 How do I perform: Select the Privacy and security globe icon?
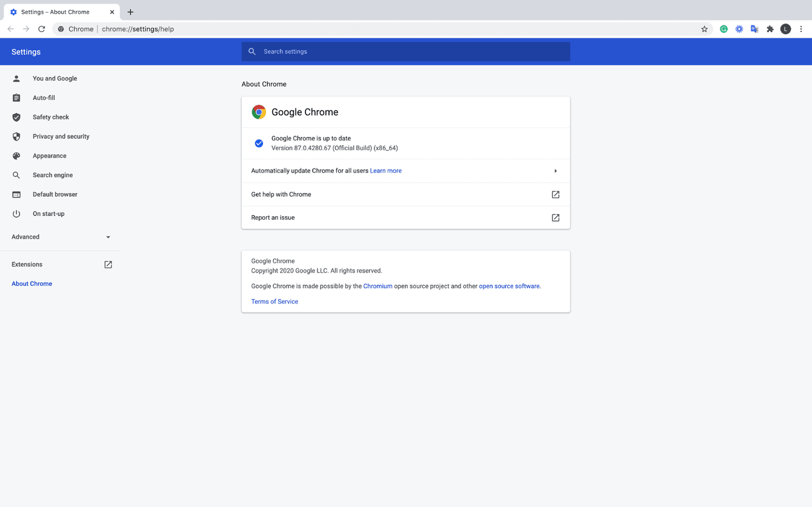(x=16, y=136)
